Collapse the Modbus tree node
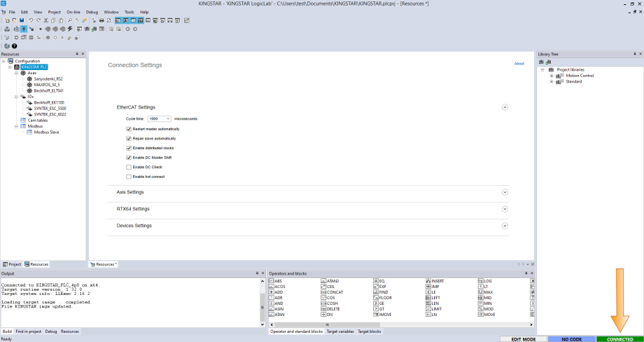The image size is (644, 342). pos(16,126)
